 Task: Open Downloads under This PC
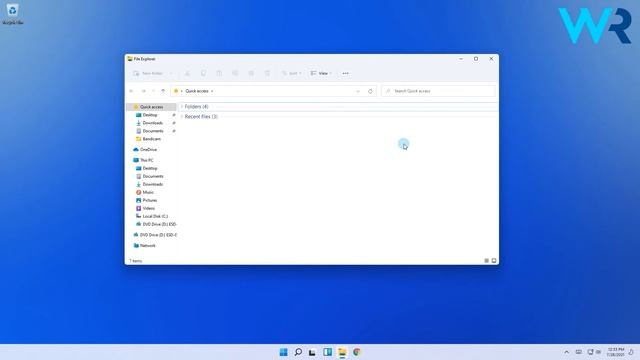pos(153,184)
